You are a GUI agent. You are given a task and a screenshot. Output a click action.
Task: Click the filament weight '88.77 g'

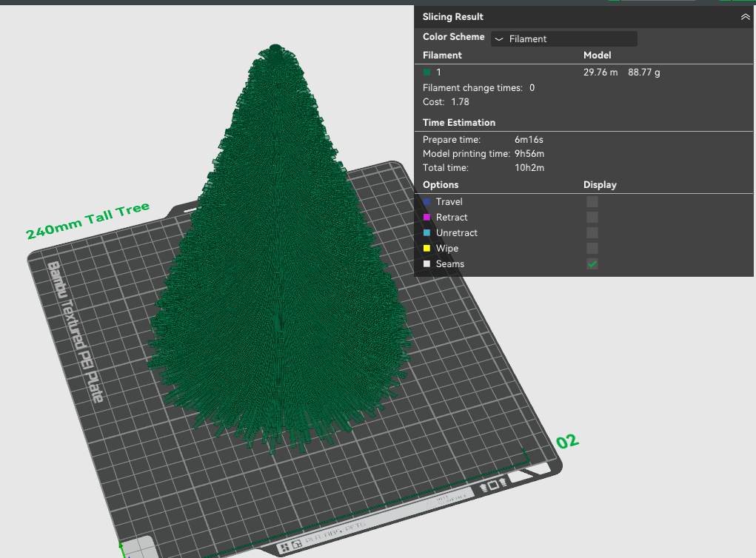pyautogui.click(x=643, y=73)
